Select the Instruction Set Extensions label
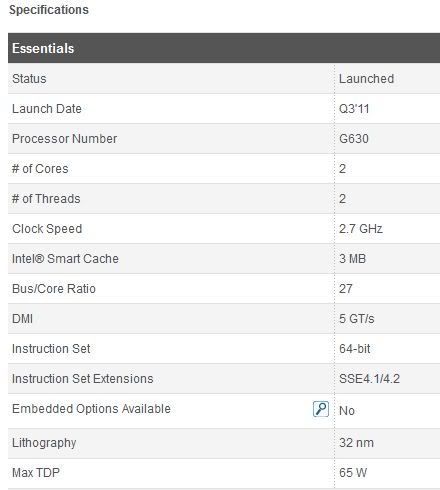The image size is (440, 490). coord(82,379)
